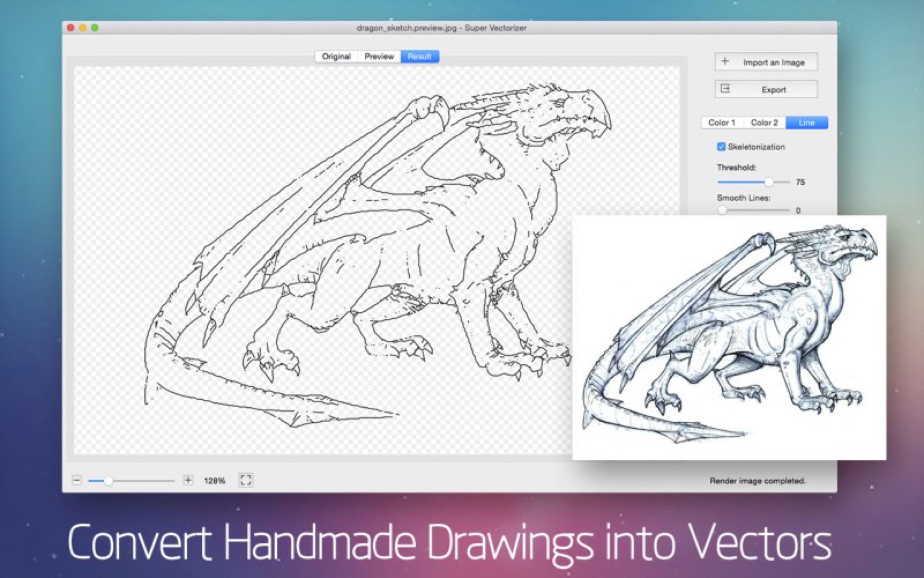924x578 pixels.
Task: Zoom out using the minus icon
Action: click(77, 481)
